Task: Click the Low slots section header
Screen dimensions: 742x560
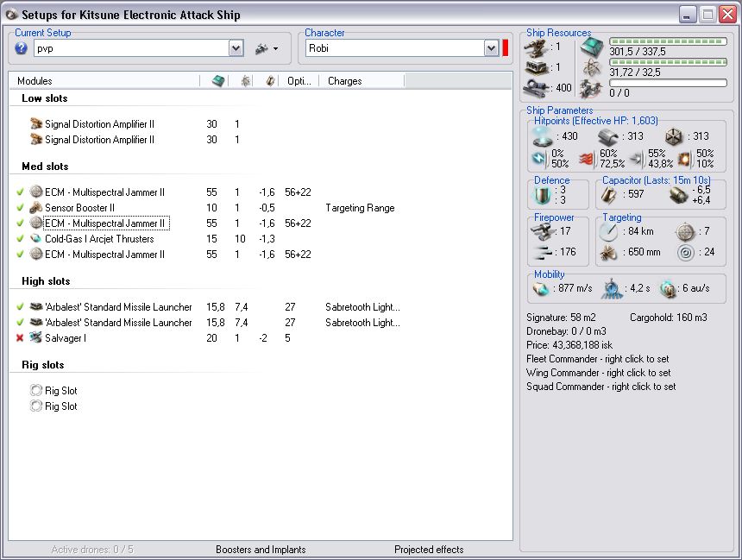Action: [x=45, y=98]
